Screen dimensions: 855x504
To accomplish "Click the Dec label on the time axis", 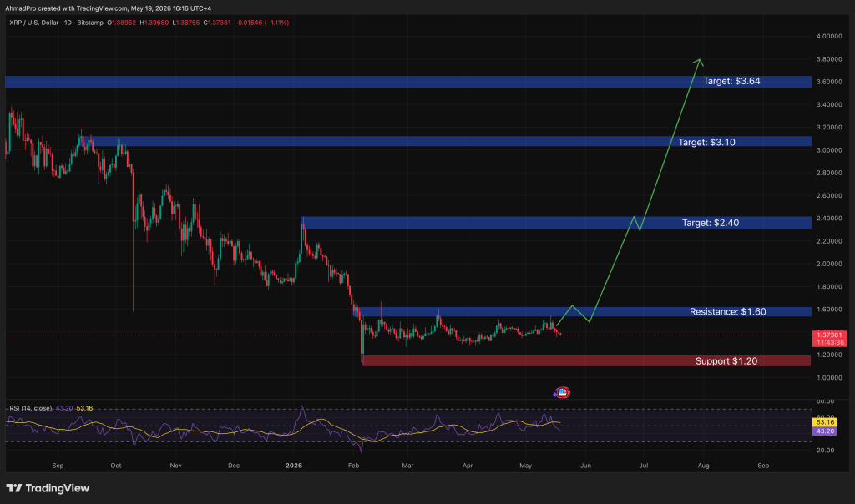I will (x=234, y=466).
